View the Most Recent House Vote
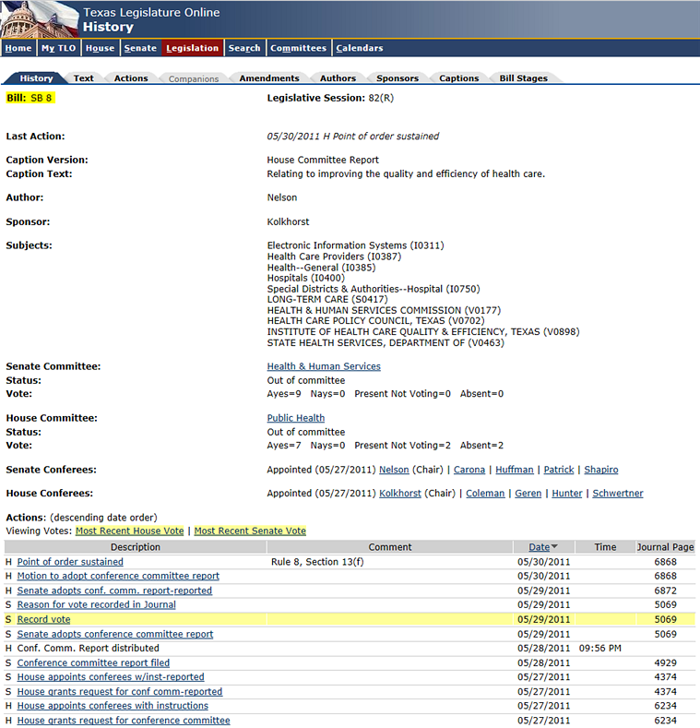Image resolution: width=700 pixels, height=728 pixels. [x=130, y=531]
